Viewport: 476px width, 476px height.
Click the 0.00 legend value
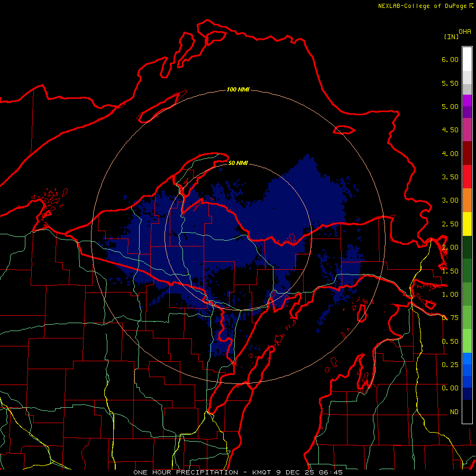click(450, 388)
